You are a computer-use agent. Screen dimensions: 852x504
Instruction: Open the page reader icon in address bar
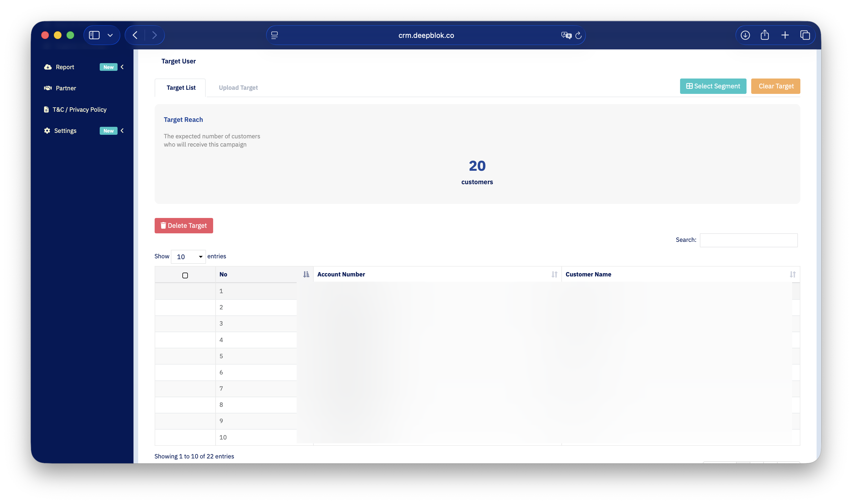click(274, 35)
